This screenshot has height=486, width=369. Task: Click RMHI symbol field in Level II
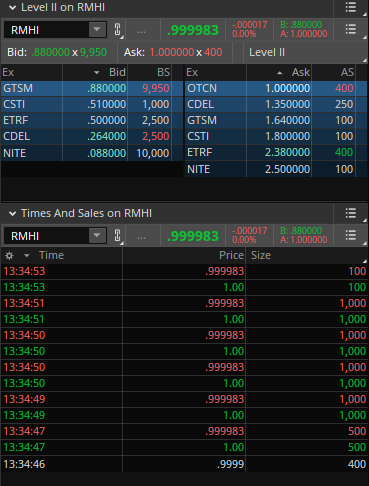47,30
